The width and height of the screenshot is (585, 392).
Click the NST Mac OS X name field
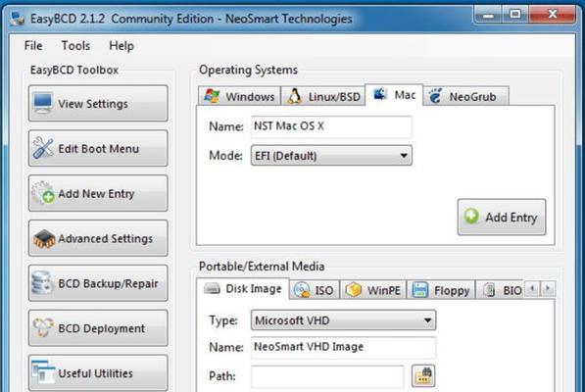click(331, 126)
